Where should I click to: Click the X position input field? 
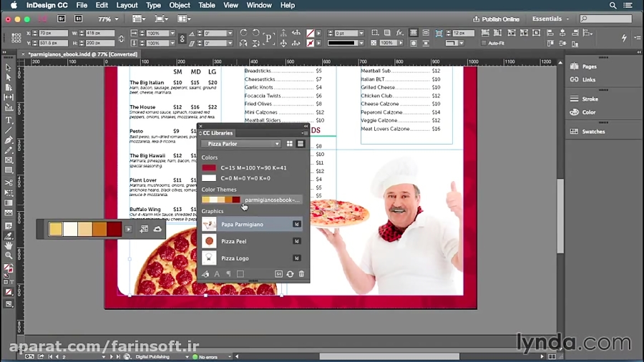click(x=52, y=33)
